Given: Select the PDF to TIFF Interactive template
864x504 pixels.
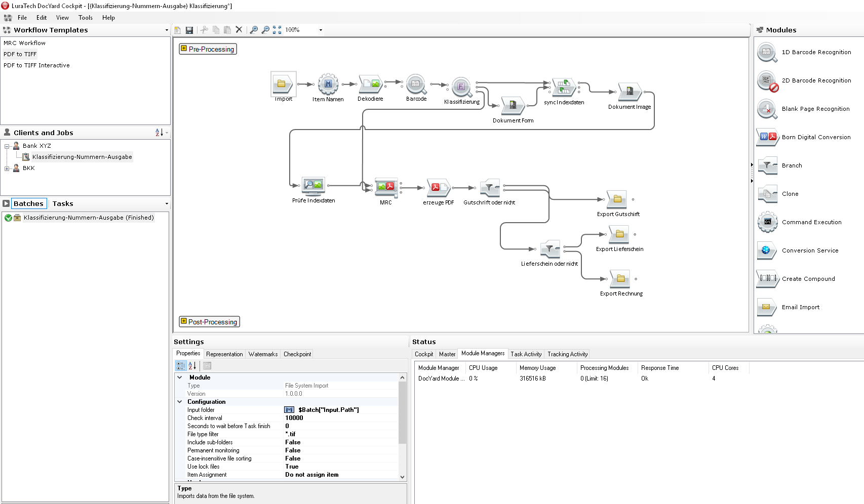Looking at the screenshot, I should pyautogui.click(x=36, y=65).
